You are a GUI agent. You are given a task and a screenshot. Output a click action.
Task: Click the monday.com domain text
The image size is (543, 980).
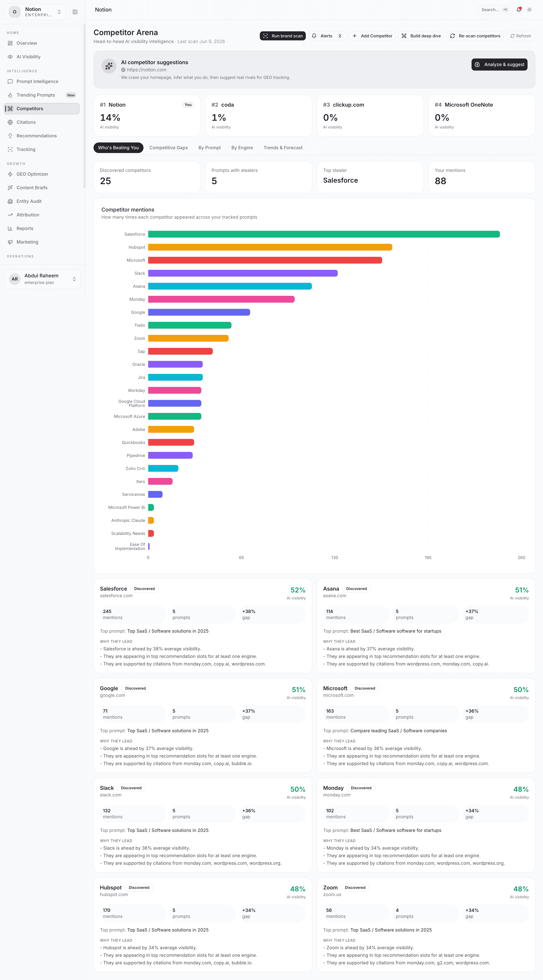(337, 795)
